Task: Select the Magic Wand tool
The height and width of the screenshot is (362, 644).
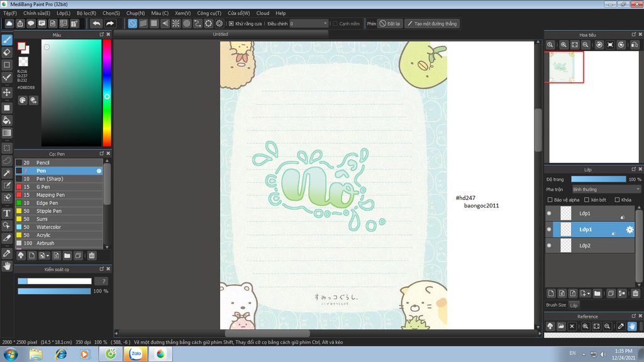Action: point(7,173)
